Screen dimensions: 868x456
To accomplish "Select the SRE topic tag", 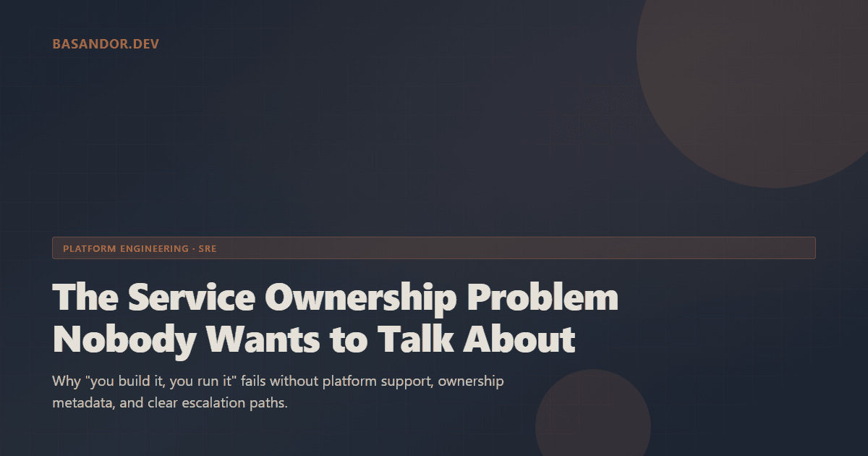I will point(209,248).
